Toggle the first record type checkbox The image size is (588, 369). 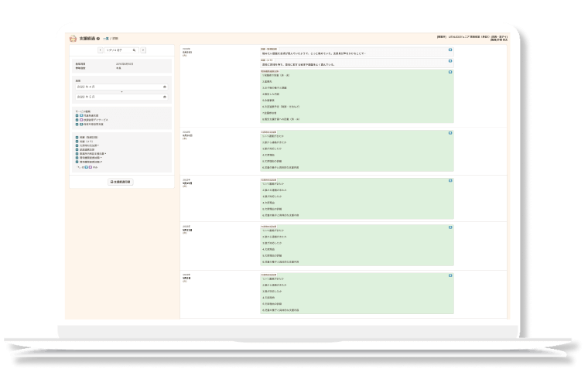point(77,137)
